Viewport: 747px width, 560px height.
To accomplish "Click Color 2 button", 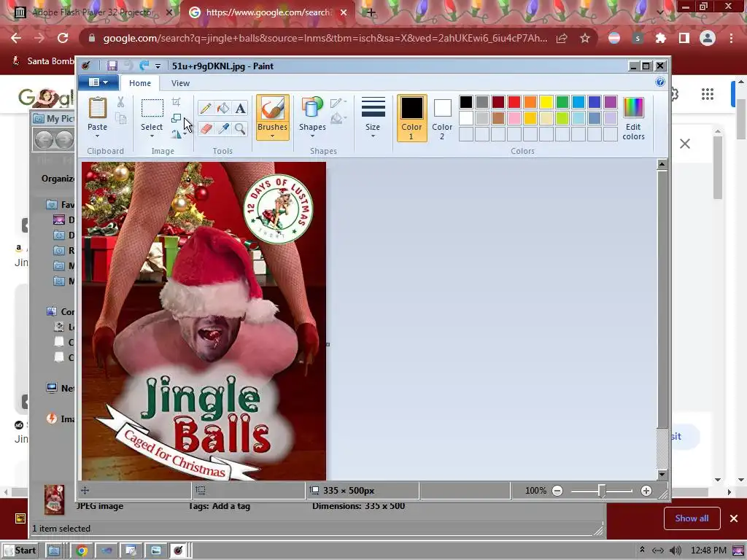I will click(442, 118).
